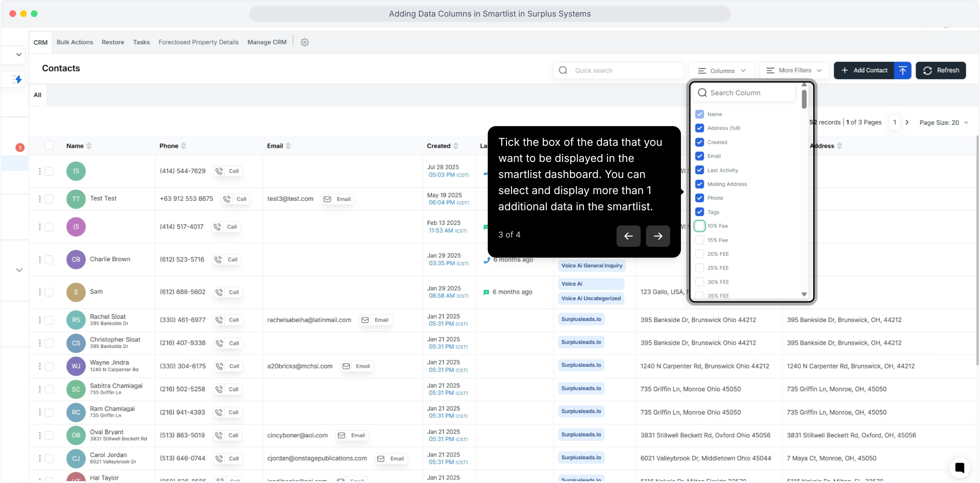980x483 pixels.
Task: Click the Refresh button
Action: [940, 70]
